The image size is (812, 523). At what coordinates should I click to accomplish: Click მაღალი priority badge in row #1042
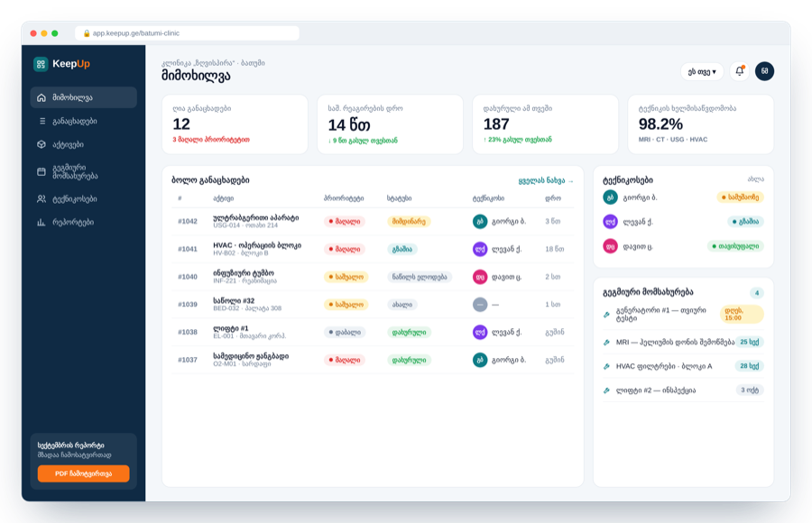[x=345, y=222]
